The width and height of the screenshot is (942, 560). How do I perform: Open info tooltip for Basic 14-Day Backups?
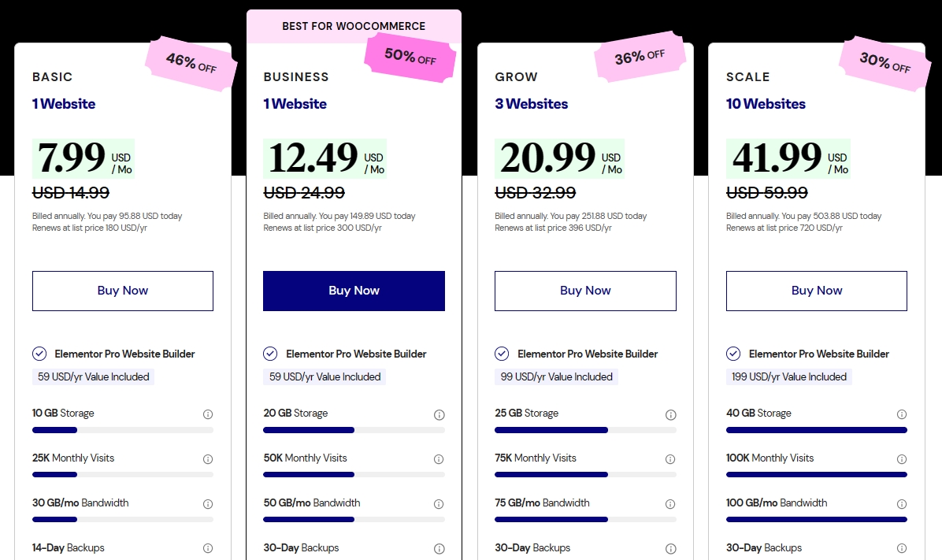208,549
